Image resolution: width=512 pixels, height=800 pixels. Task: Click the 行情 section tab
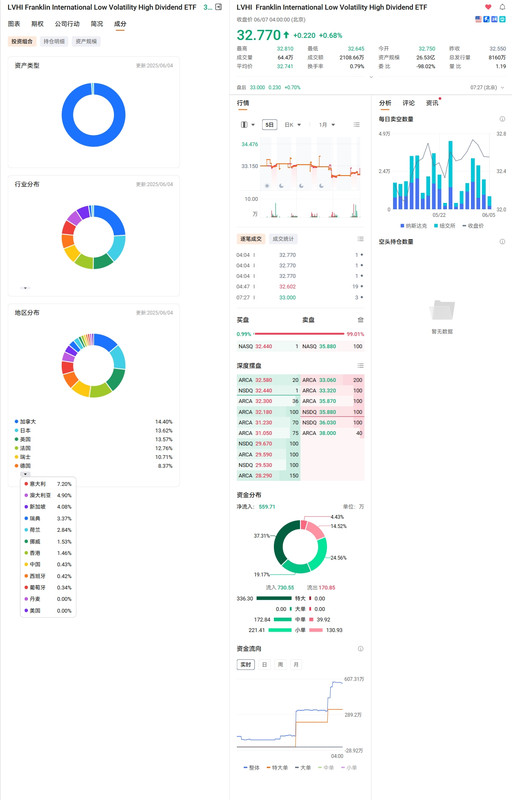(x=243, y=103)
